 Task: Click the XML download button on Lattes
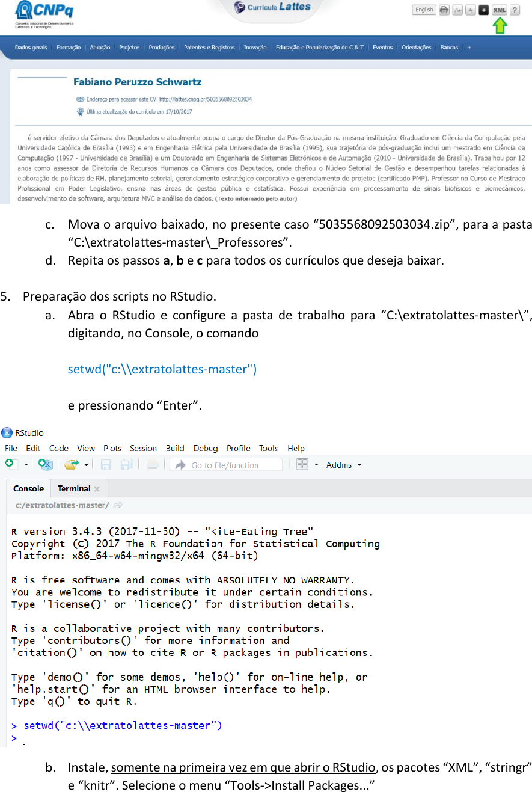(499, 10)
